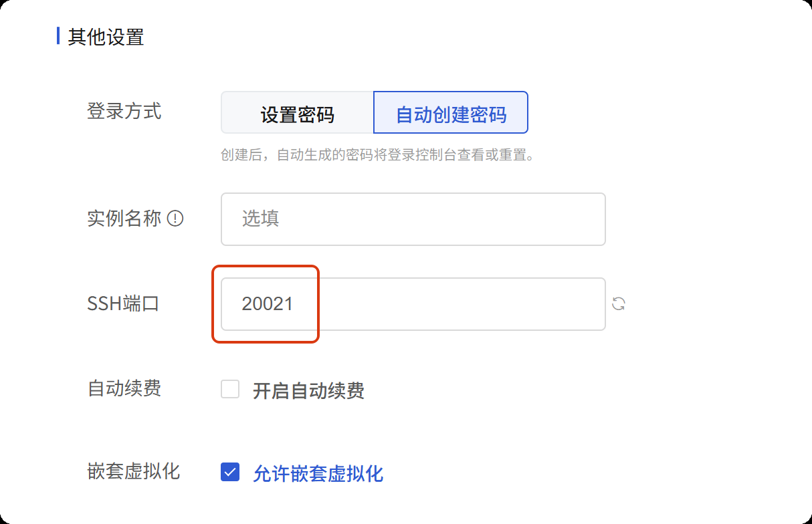Image resolution: width=812 pixels, height=524 pixels.
Task: Click the 20021 port number value
Action: 268,304
